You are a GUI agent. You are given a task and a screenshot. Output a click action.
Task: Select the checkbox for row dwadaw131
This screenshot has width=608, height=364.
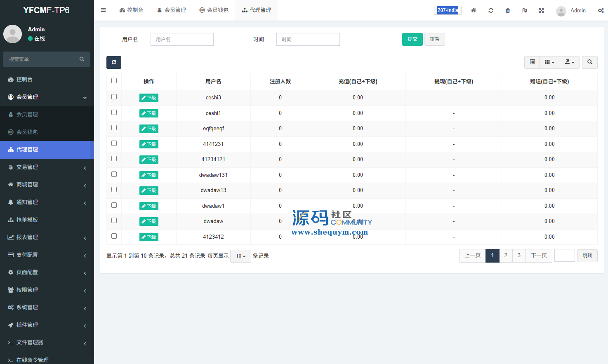pos(114,174)
